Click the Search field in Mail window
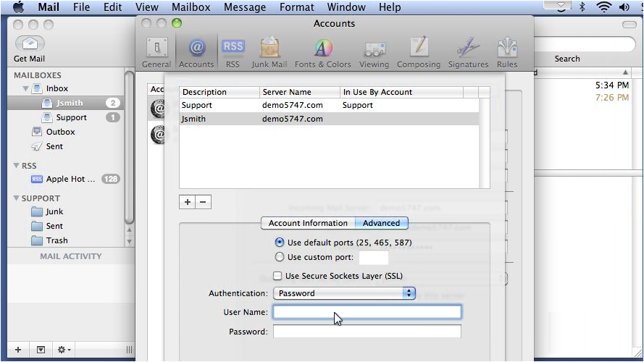Screen dimensions: 644x362 (x=585, y=44)
